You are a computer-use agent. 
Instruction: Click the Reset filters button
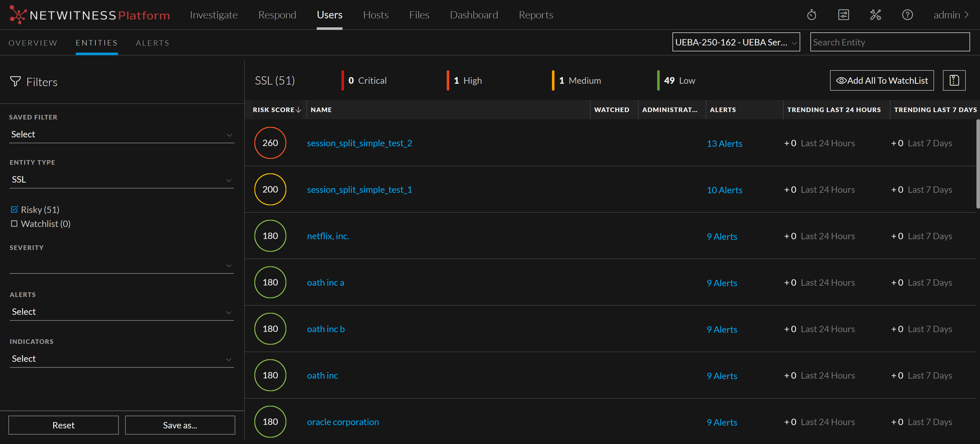pyautogui.click(x=63, y=425)
